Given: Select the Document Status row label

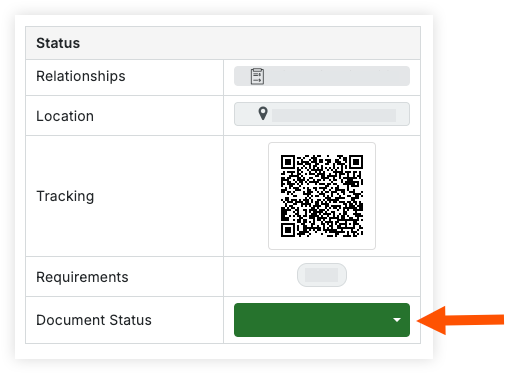Looking at the screenshot, I should tap(94, 320).
